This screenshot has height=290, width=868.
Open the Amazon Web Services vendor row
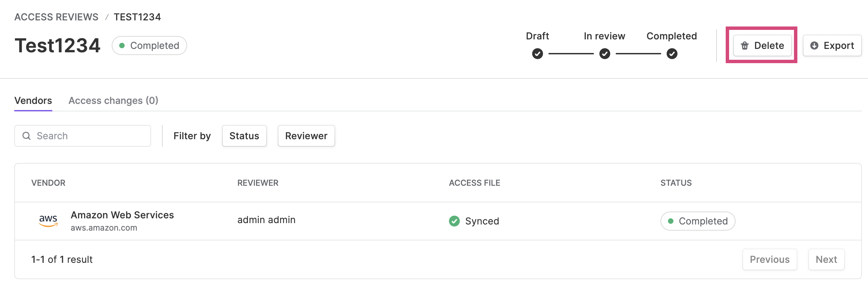438,221
